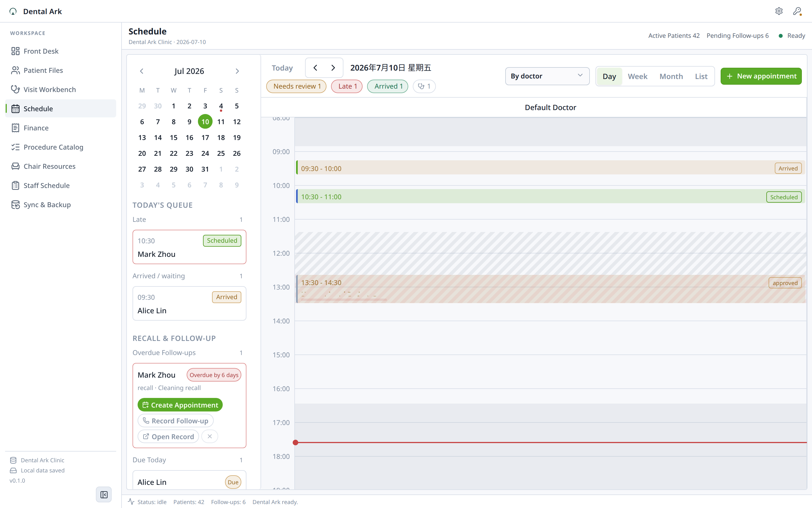This screenshot has width=812, height=508.
Task: Toggle the Arrived filter chip
Action: coord(388,86)
